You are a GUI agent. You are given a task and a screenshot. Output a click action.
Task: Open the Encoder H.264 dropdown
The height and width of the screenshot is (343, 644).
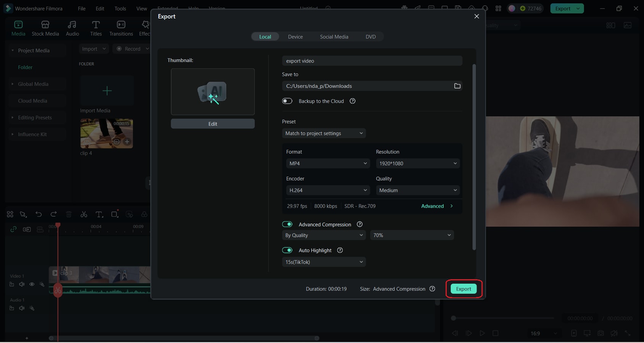tap(328, 190)
